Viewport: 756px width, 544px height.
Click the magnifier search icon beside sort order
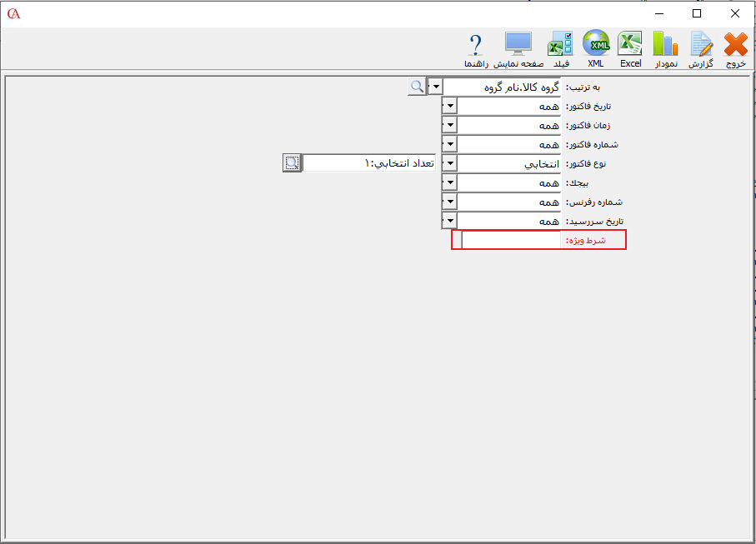click(416, 87)
